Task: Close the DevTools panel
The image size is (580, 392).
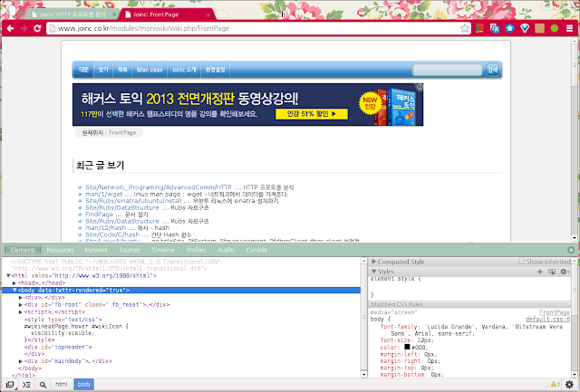Action: tap(571, 250)
